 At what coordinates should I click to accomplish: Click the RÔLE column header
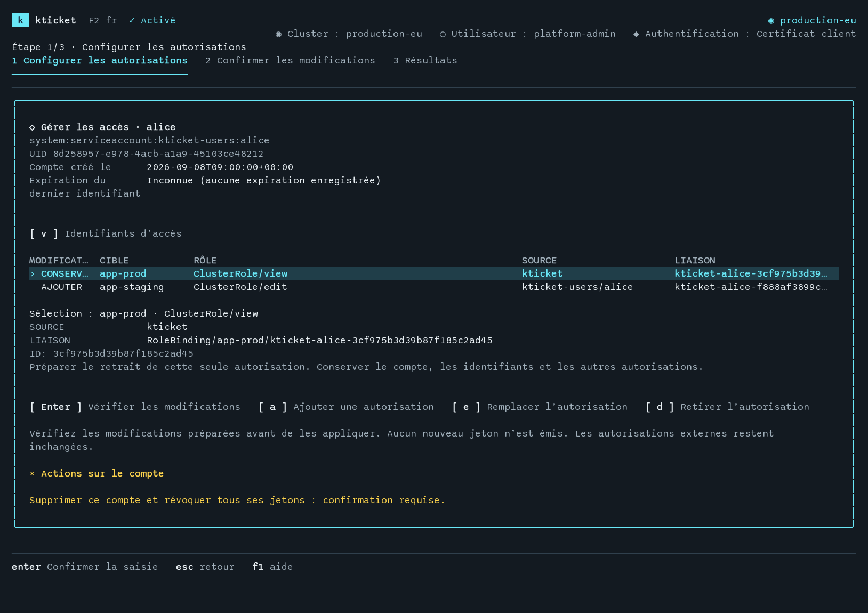pos(205,260)
